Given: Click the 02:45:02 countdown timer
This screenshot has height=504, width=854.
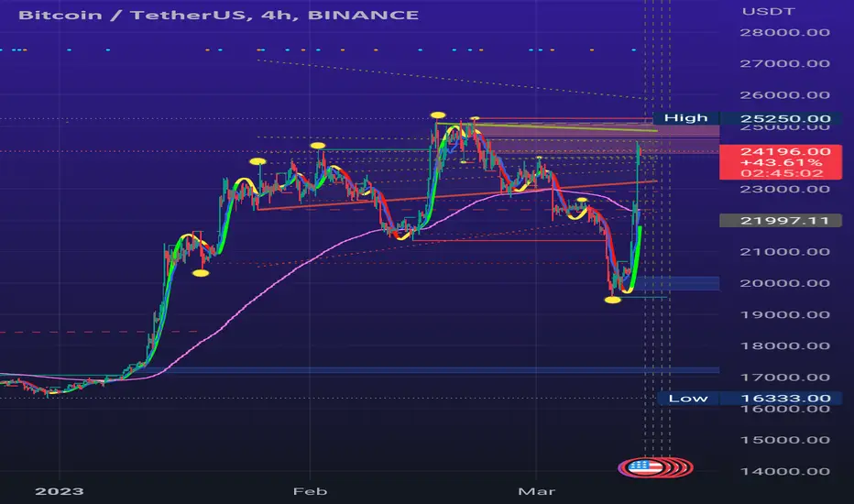Looking at the screenshot, I should [782, 174].
